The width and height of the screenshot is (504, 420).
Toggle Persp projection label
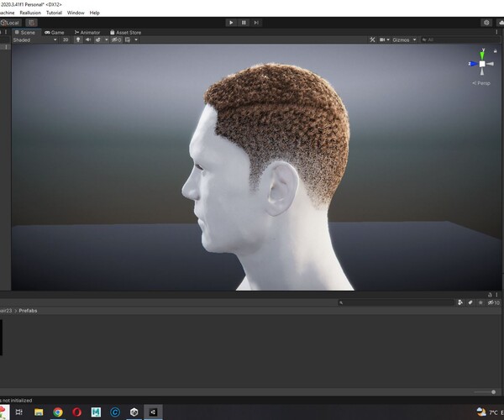tap(481, 83)
